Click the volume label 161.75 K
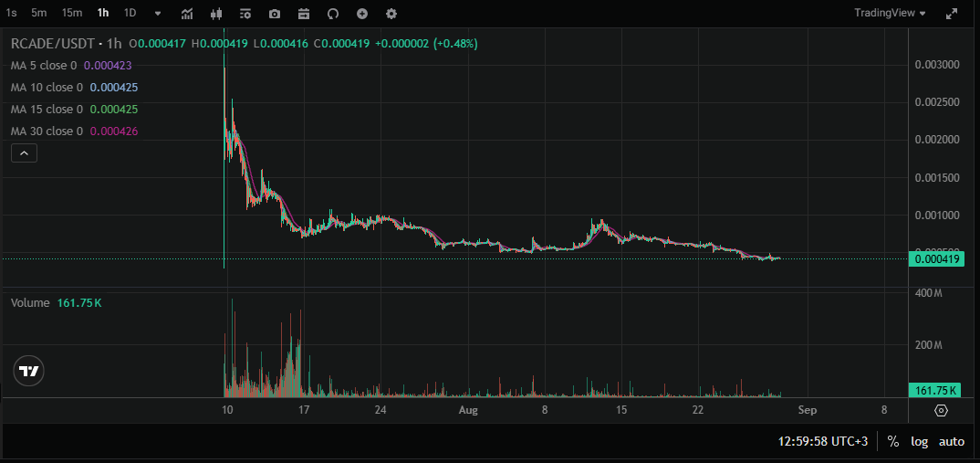 click(x=933, y=391)
